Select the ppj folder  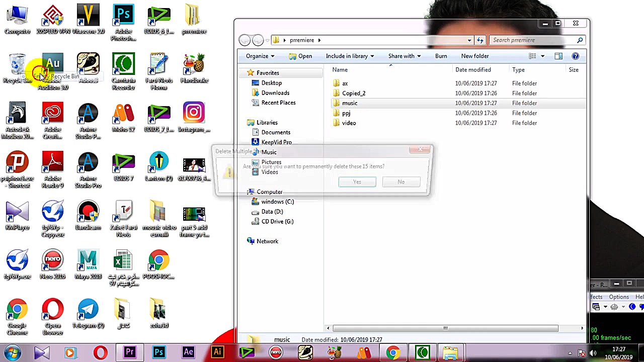346,113
